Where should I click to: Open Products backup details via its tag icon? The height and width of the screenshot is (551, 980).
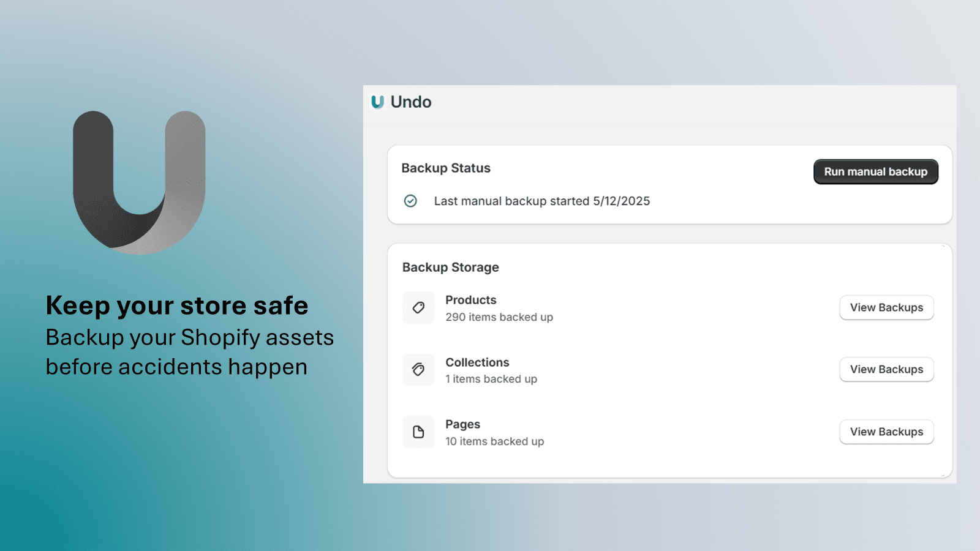(418, 307)
